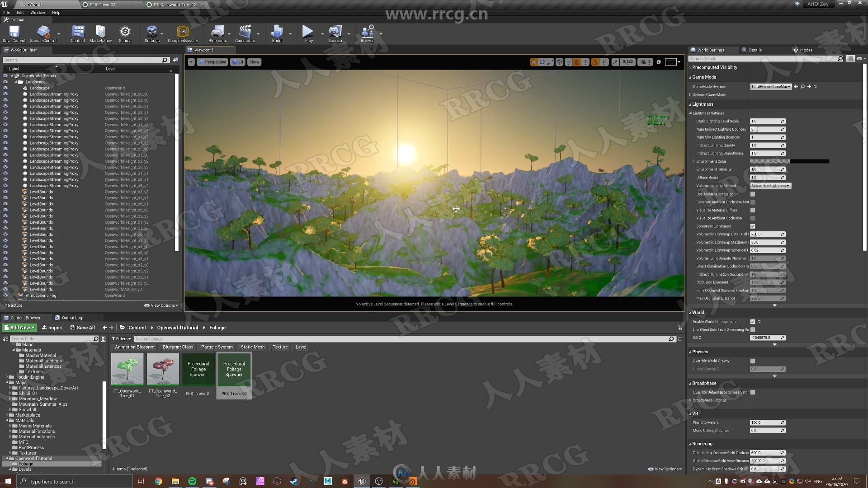Click the Browse icon in toolbar

[x=367, y=33]
